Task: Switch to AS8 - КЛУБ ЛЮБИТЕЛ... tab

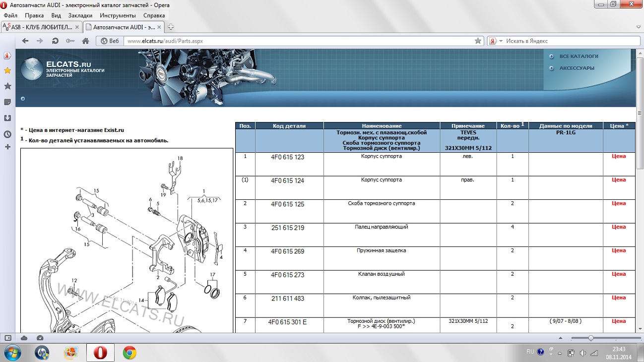Action: pos(41,27)
